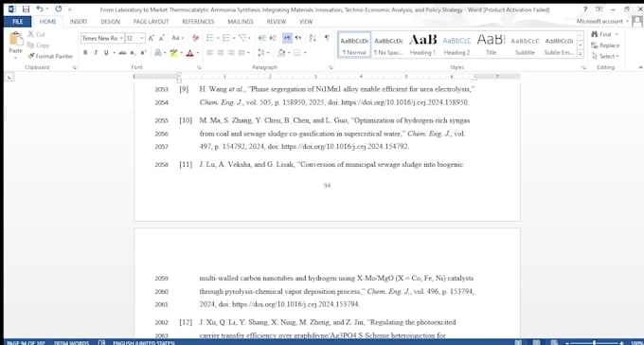The height and width of the screenshot is (345, 644).
Task: Toggle underline formatting
Action: click(106, 53)
